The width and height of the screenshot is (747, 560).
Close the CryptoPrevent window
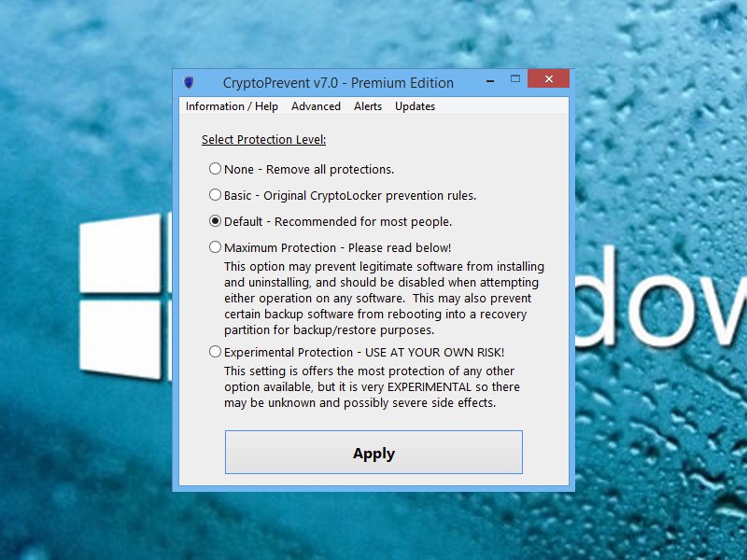548,80
